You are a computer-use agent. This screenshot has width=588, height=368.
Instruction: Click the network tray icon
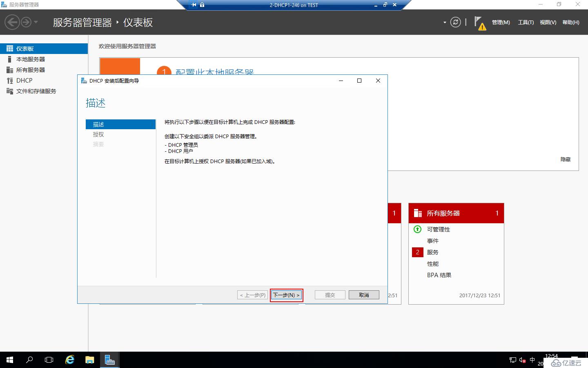(513, 360)
